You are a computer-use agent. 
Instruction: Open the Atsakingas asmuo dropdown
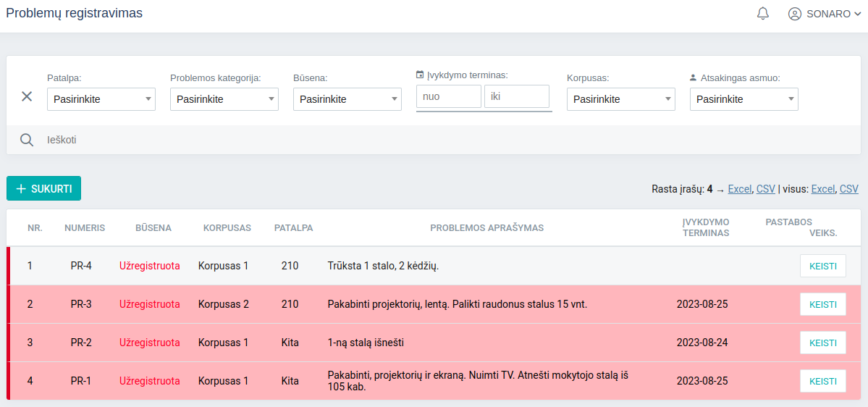[744, 99]
